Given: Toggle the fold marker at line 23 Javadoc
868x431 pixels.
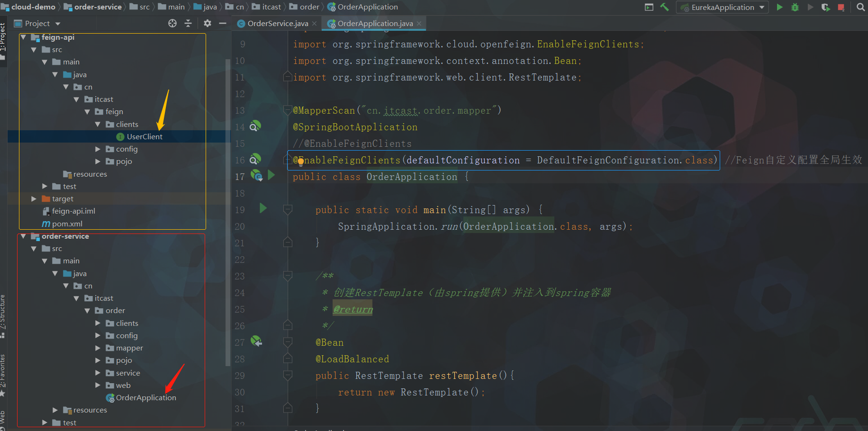Looking at the screenshot, I should pos(288,275).
